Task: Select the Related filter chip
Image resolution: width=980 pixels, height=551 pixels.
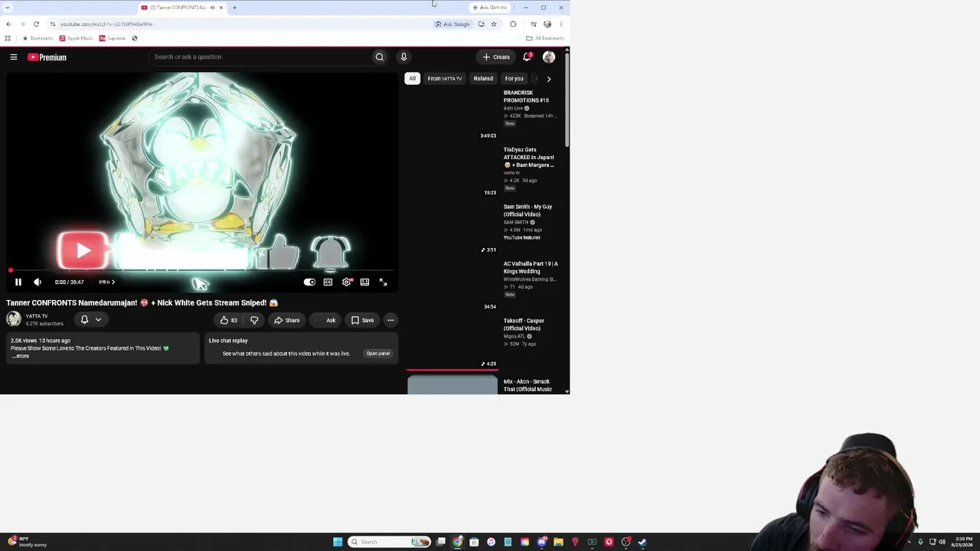Action: (x=483, y=78)
